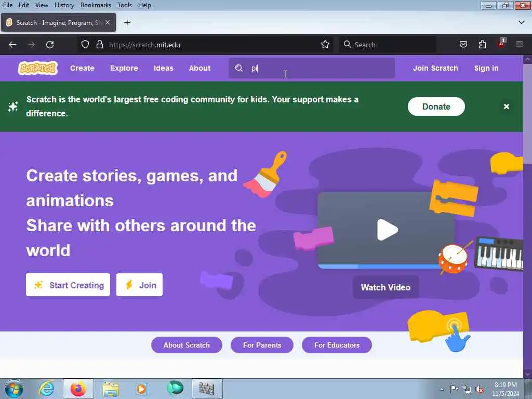
Task: Click the shield tracking protection icon
Action: 85,45
